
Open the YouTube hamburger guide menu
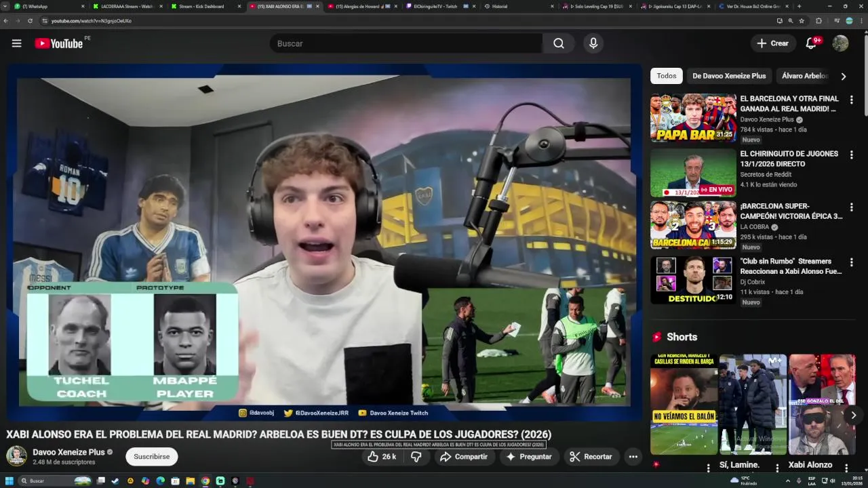16,43
